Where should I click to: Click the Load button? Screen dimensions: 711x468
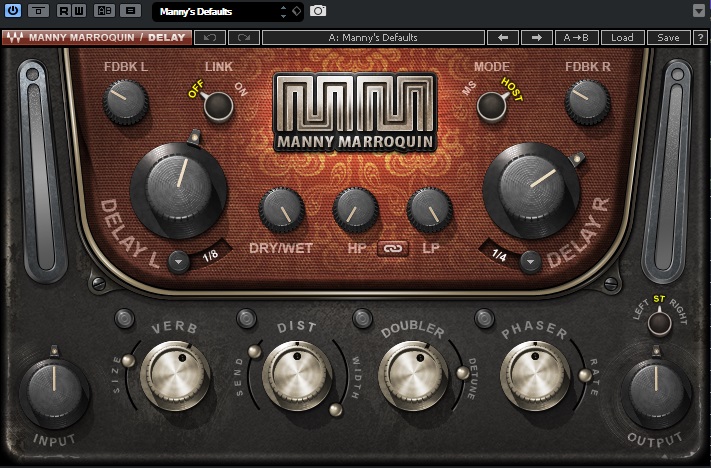point(623,38)
